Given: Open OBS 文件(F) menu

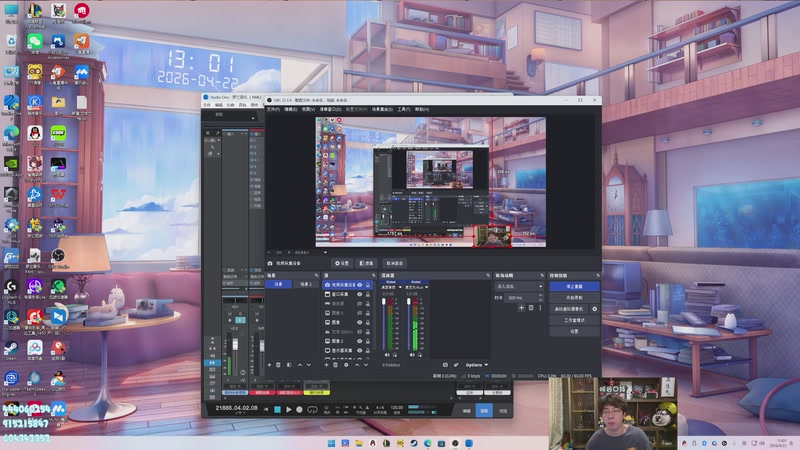Looking at the screenshot, I should pyautogui.click(x=273, y=109).
